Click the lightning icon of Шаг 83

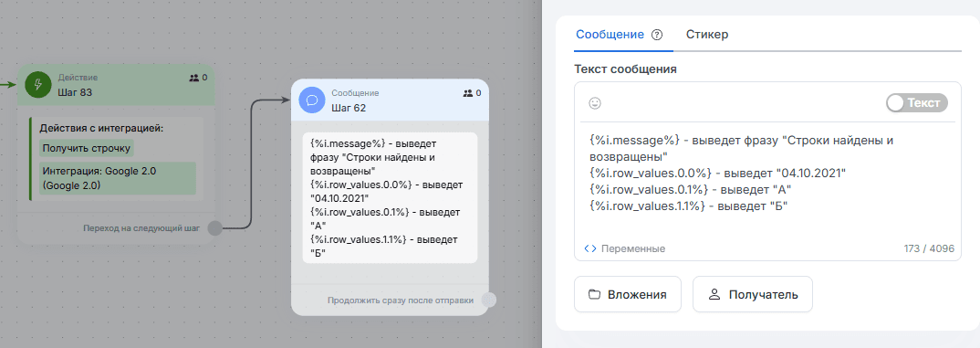38,85
